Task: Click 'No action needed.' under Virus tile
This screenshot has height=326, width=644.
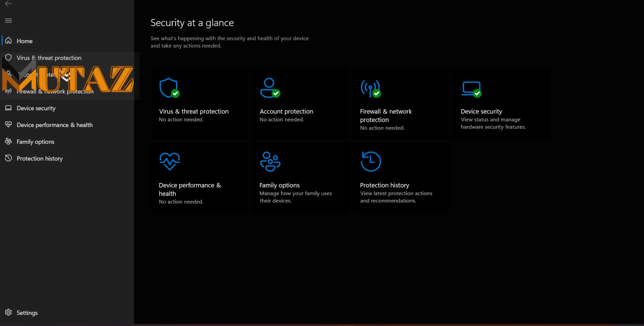Action: click(x=181, y=120)
